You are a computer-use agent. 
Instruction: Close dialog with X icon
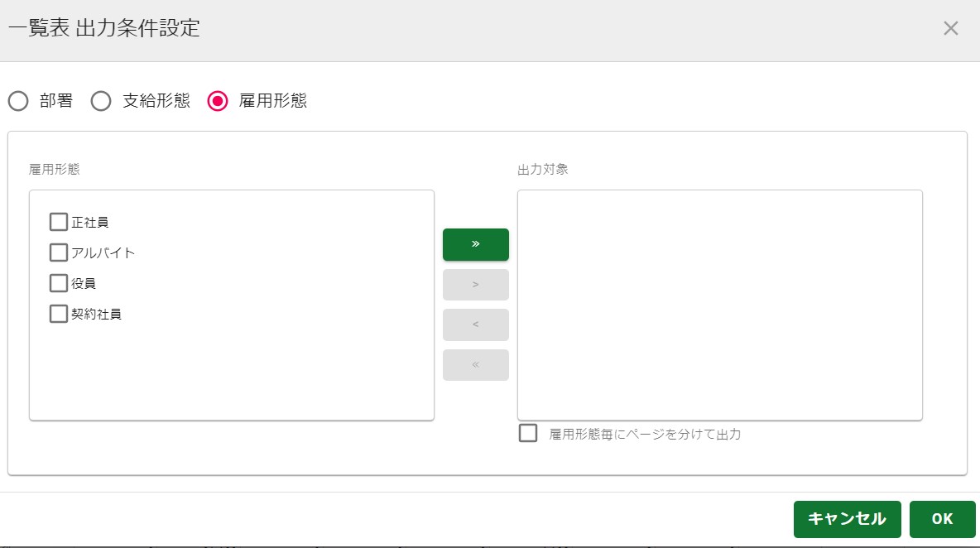(951, 28)
